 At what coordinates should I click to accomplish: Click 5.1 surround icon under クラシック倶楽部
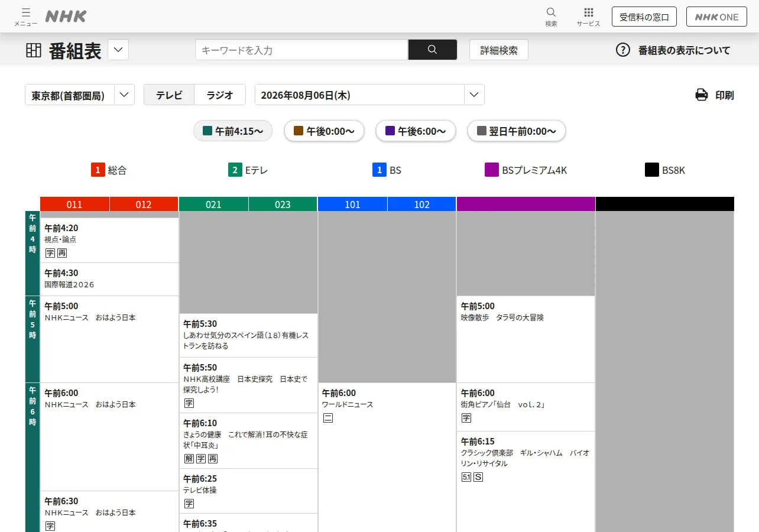point(466,476)
